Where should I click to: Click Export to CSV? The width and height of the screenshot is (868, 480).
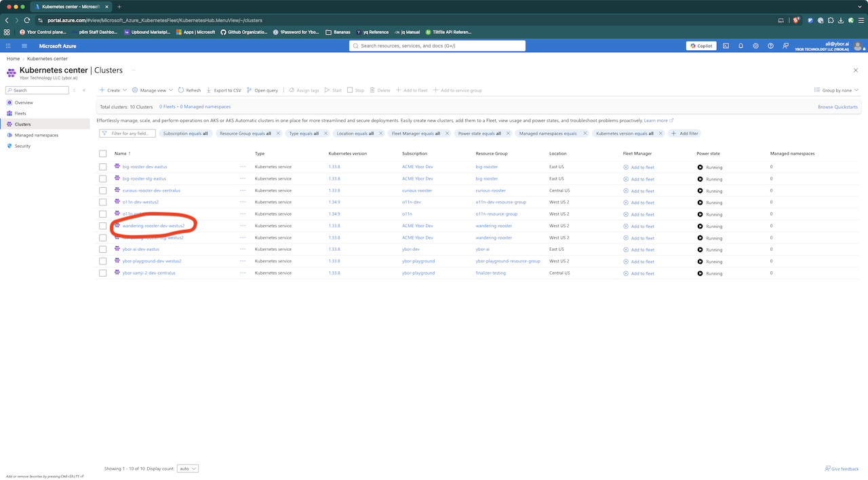pyautogui.click(x=223, y=90)
